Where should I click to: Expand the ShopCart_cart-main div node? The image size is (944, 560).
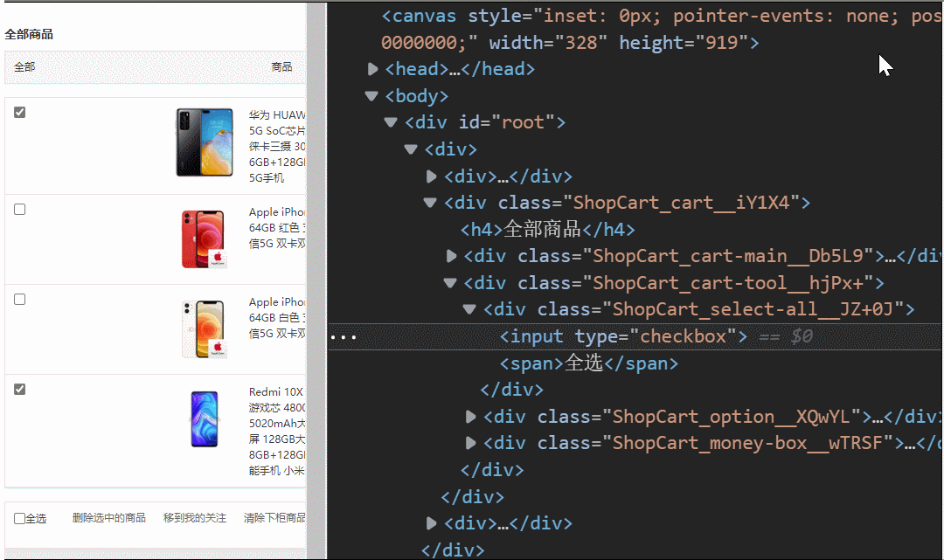point(451,256)
